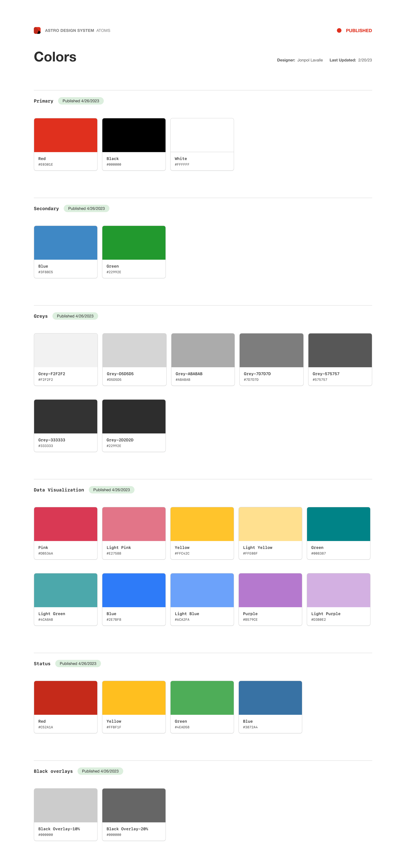Click the Colors page title
The height and width of the screenshot is (868, 406).
point(55,57)
